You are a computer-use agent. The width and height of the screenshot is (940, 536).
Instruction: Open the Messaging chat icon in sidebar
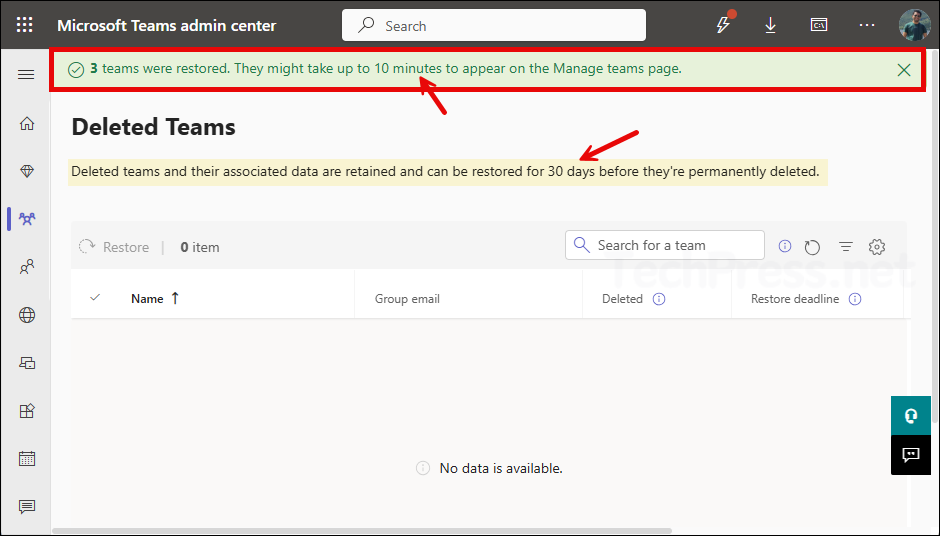pos(27,507)
